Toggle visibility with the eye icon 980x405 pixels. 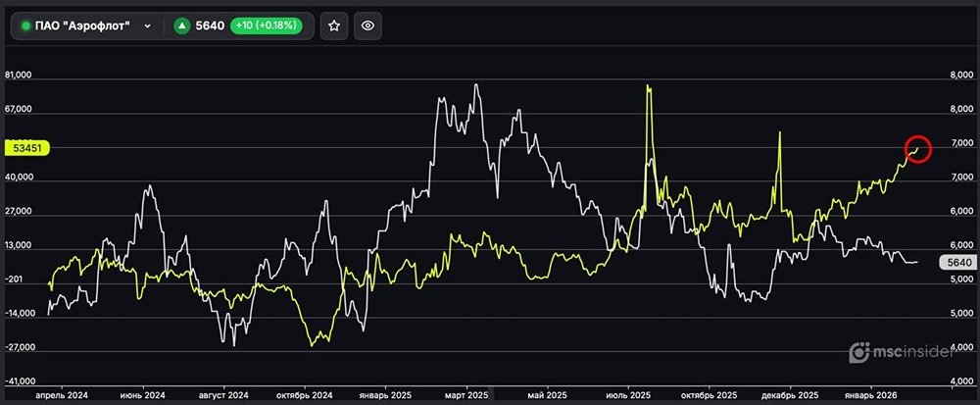coord(367,26)
